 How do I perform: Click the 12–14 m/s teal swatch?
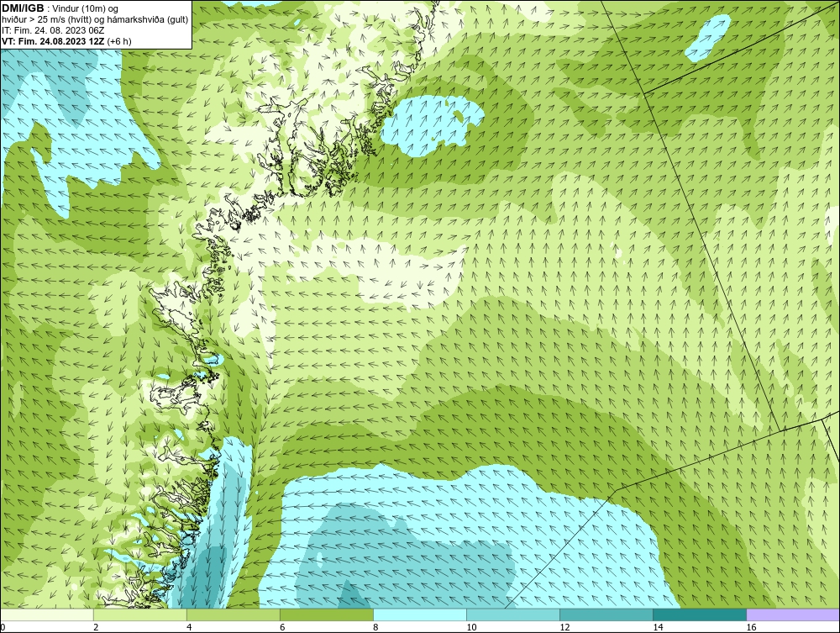(606, 615)
